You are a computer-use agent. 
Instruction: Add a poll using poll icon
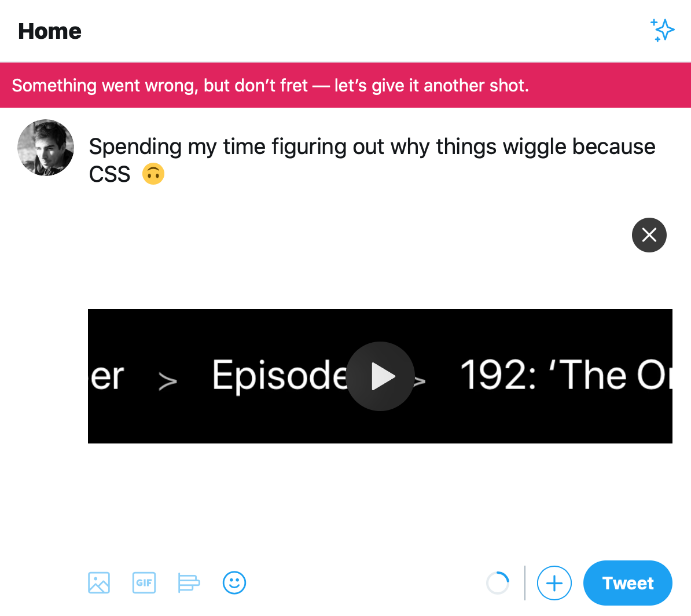[189, 582]
